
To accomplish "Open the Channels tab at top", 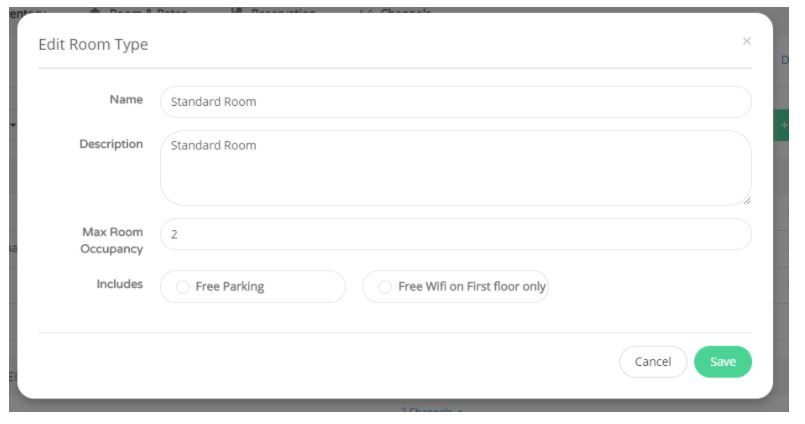I will tap(406, 10).
